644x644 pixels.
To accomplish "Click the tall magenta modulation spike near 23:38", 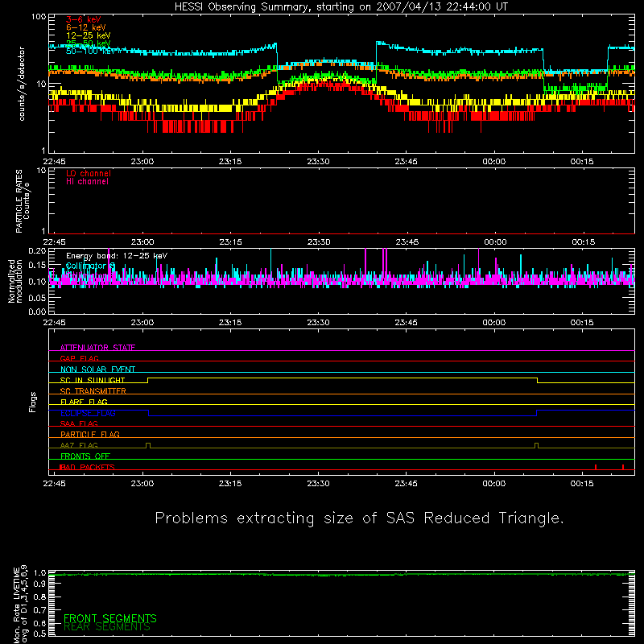I will (x=365, y=265).
